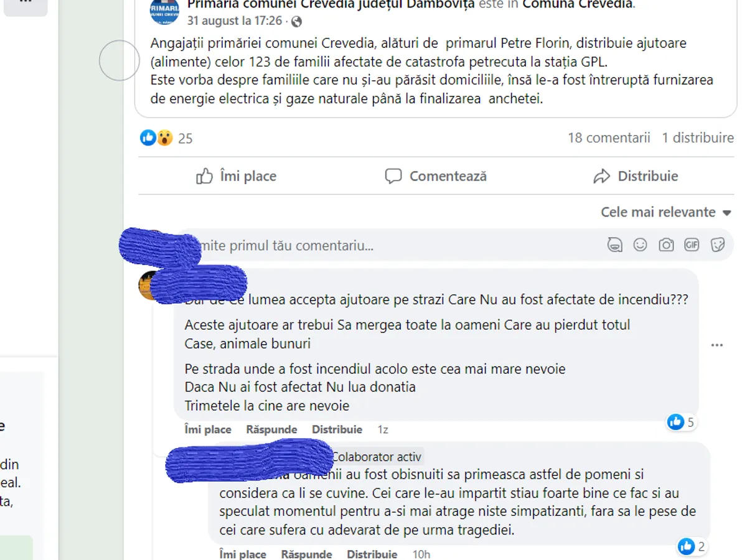Like the post with Îmi place button
The width and height of the screenshot is (747, 560).
click(236, 176)
